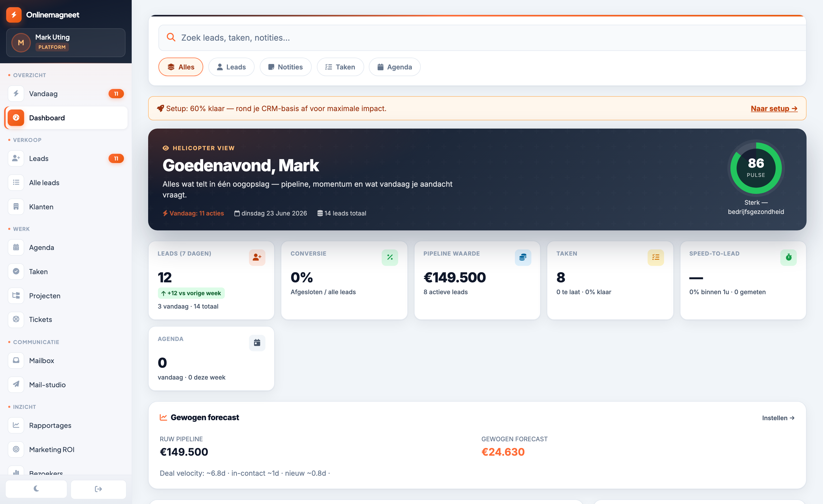Click the coins icon on Pipeline Waarde card
Viewport: 823px width, 504px height.
pyautogui.click(x=523, y=257)
